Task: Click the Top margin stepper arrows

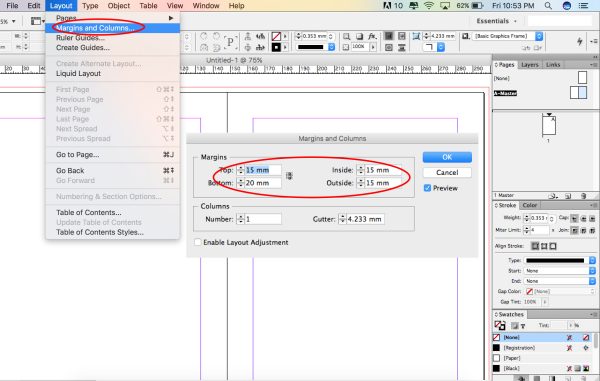Action: click(x=240, y=170)
